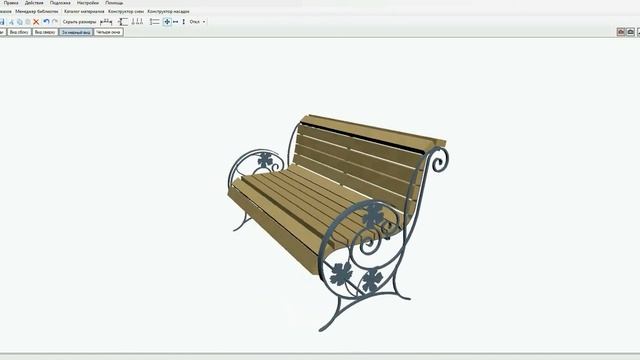Click the reddish camera icon at right
Screen dimensions: 640x360
(x=621, y=32)
